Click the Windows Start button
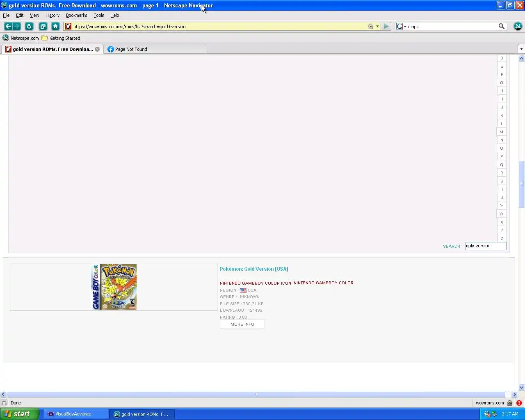Screen dimensions: 525x420 tap(19, 414)
